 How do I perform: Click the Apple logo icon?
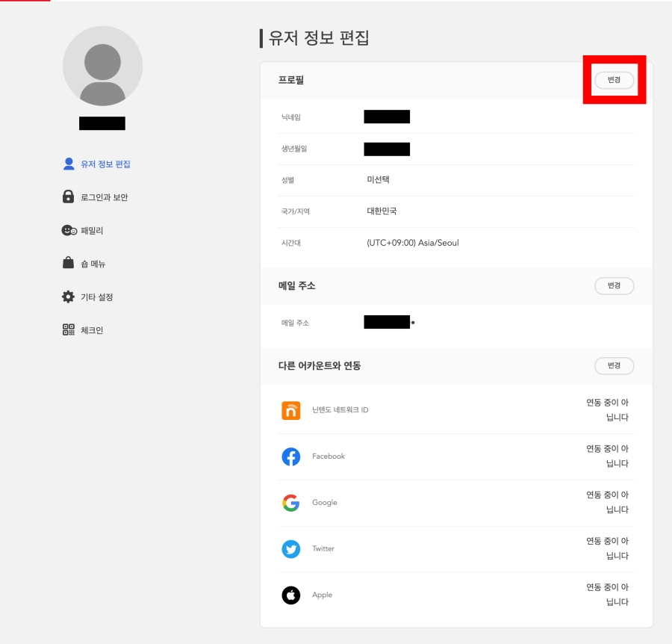[x=290, y=595]
